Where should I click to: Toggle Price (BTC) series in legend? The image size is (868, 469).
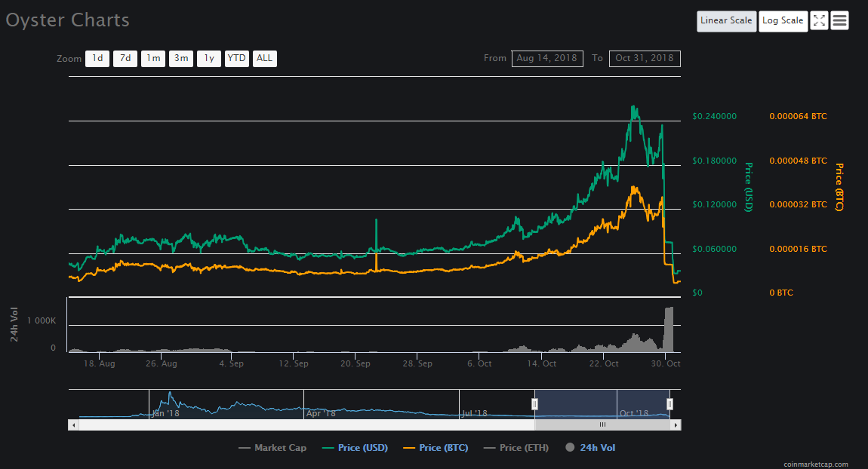(x=436, y=448)
